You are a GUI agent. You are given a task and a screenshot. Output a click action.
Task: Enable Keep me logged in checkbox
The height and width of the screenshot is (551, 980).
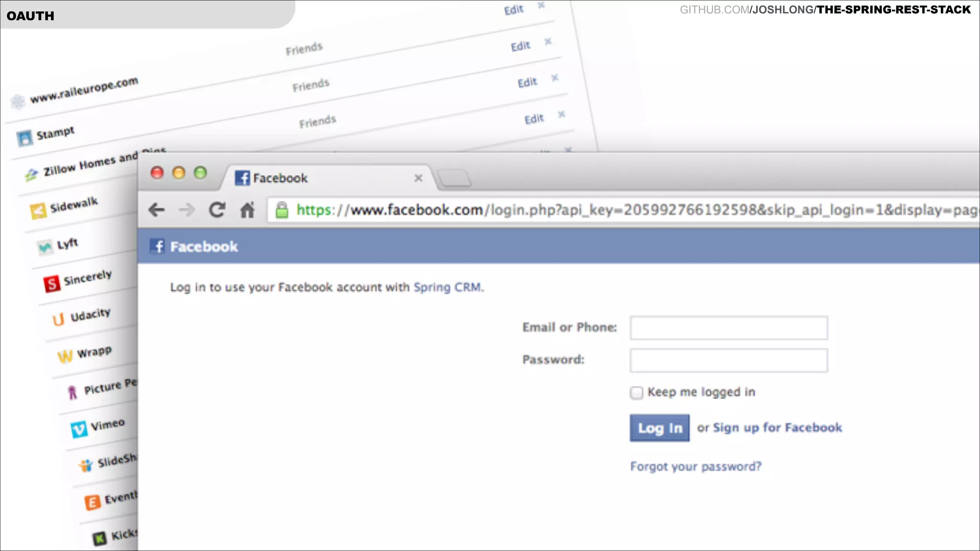click(636, 393)
